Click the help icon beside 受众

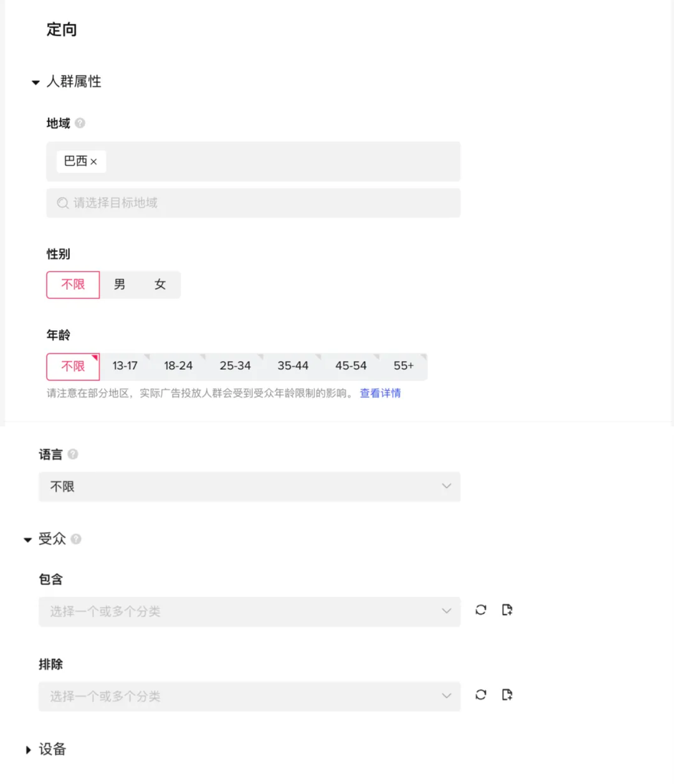76,539
